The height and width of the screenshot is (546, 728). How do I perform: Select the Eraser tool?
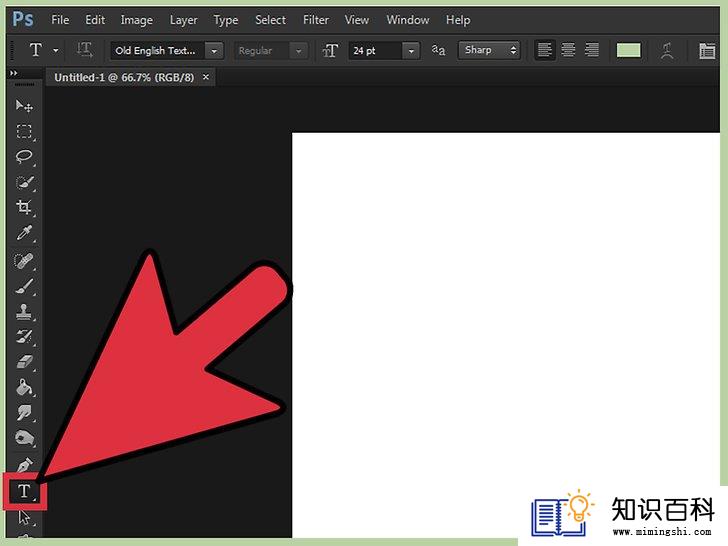point(24,362)
